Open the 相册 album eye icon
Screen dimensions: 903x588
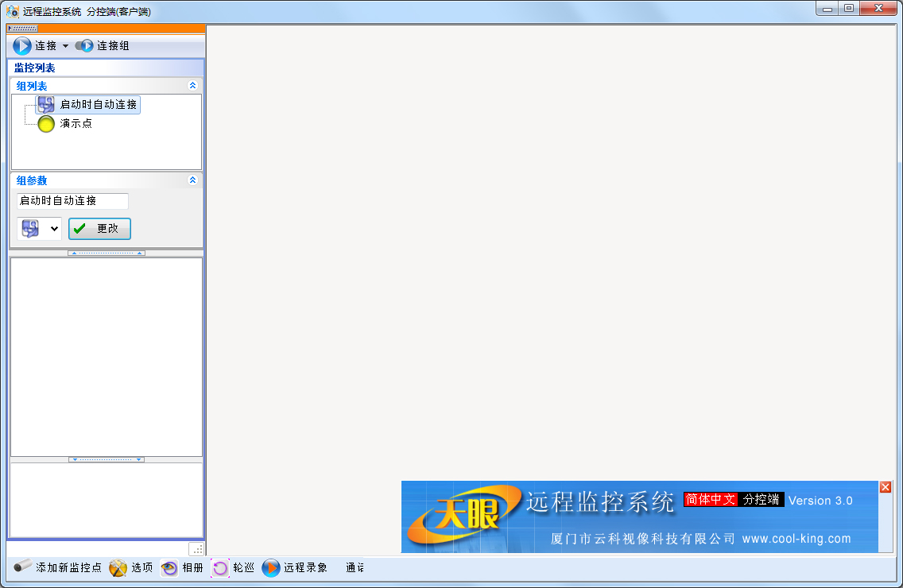169,567
